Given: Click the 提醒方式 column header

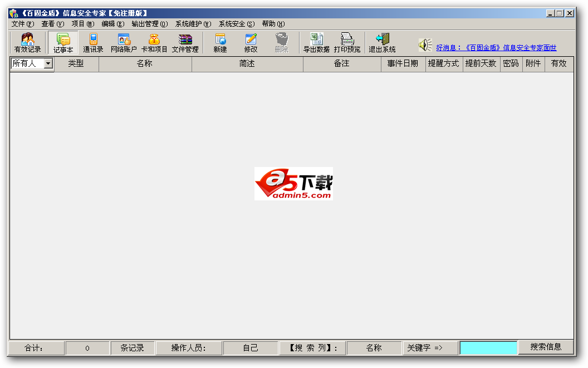Looking at the screenshot, I should [444, 64].
